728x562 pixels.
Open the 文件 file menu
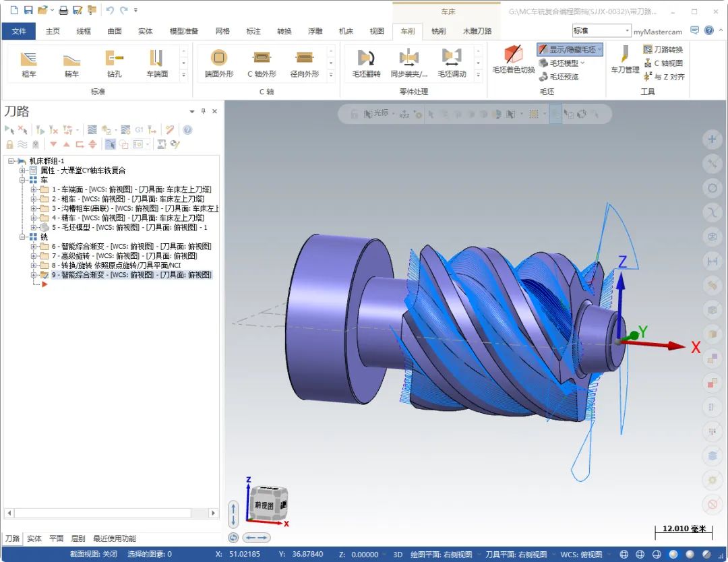click(x=19, y=31)
